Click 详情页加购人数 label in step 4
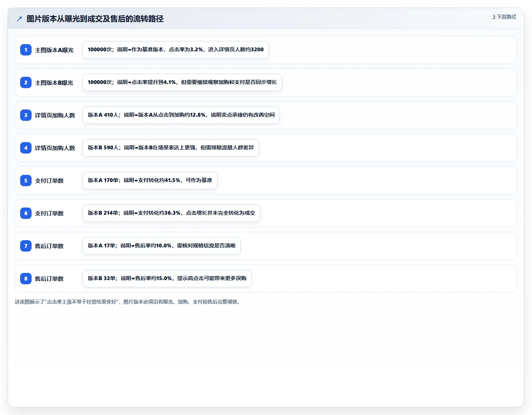This screenshot has width=532, height=415. point(55,148)
